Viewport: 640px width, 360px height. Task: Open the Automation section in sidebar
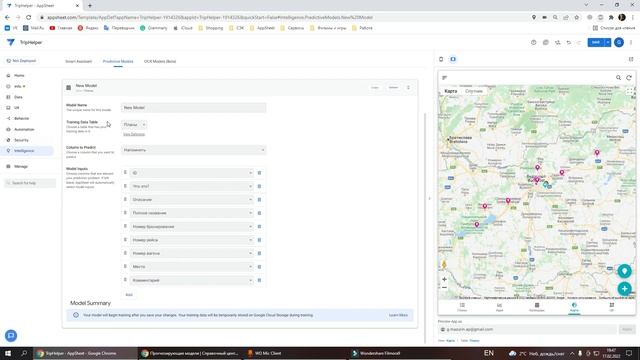tap(24, 129)
